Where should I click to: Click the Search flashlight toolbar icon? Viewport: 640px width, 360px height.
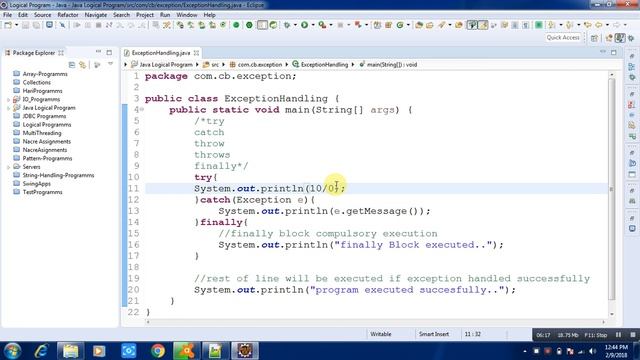click(x=442, y=25)
